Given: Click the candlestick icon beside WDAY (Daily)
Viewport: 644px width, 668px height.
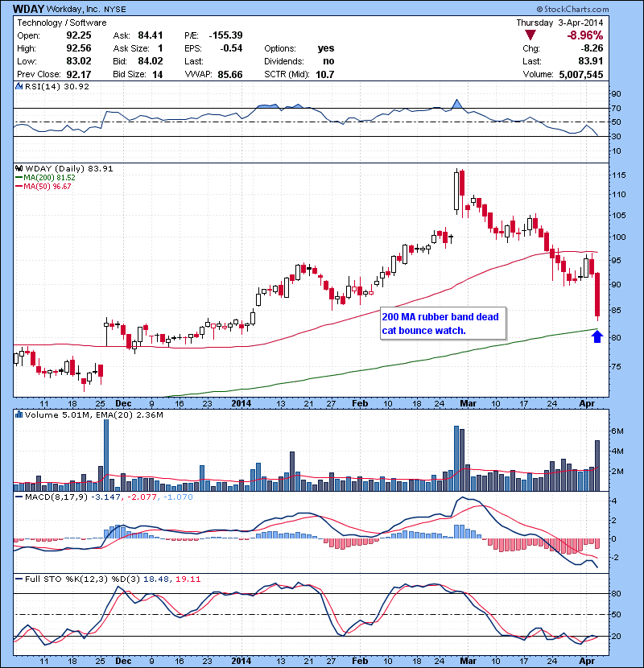Looking at the screenshot, I should (x=19, y=169).
